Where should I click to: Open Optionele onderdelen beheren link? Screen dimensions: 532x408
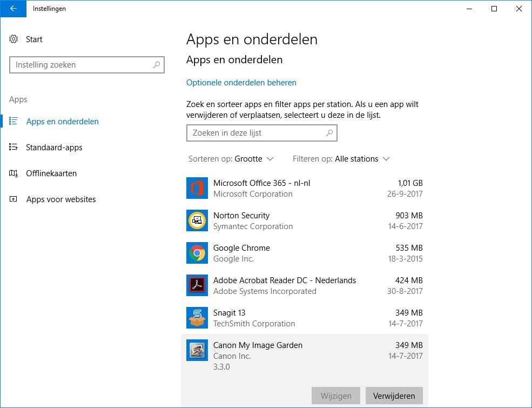(241, 83)
